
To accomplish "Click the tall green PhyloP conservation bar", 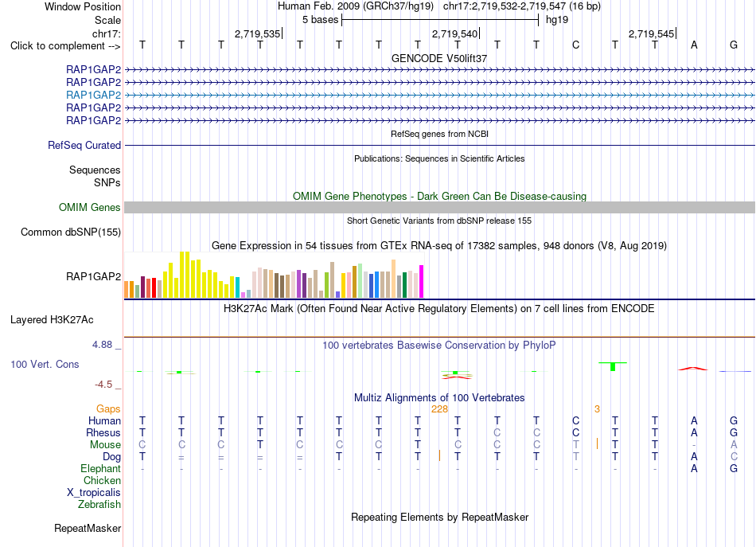I will pos(613,366).
